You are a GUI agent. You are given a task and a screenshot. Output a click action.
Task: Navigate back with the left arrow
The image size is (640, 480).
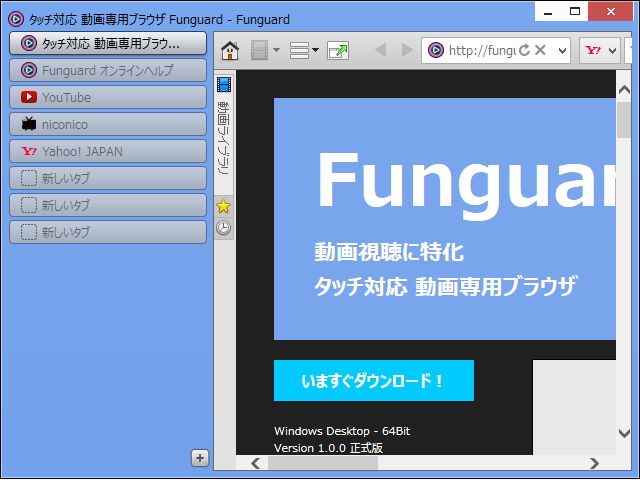pos(380,50)
